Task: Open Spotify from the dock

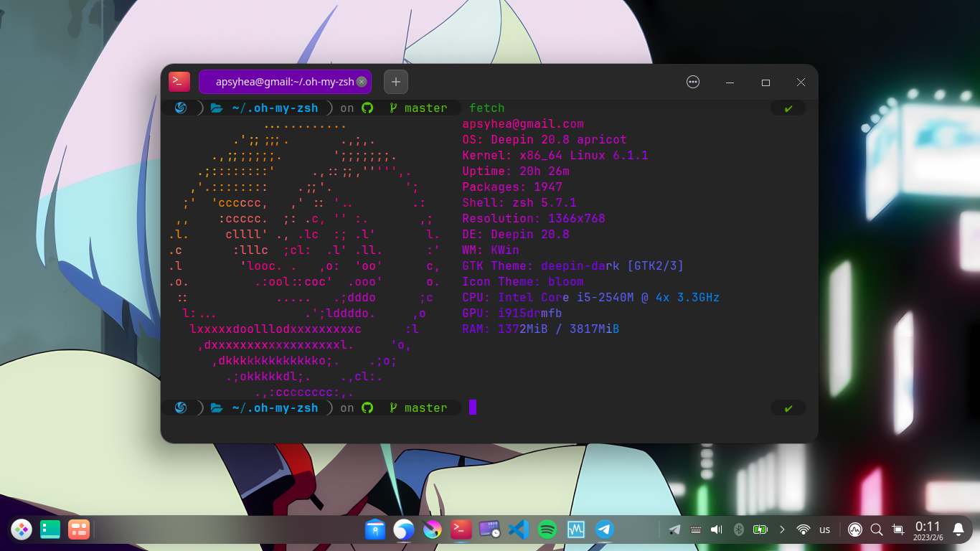Action: coord(547,529)
